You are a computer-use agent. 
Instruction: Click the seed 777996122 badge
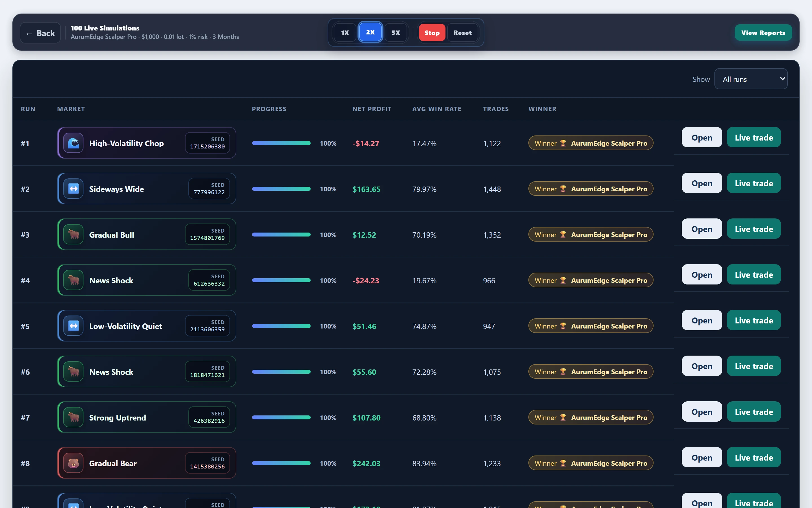pos(209,189)
